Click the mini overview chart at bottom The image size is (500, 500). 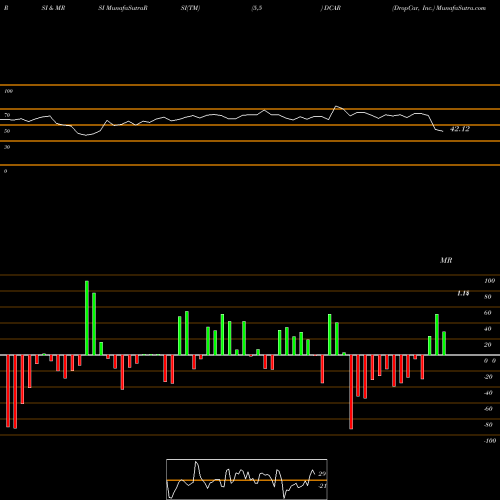tap(247, 479)
